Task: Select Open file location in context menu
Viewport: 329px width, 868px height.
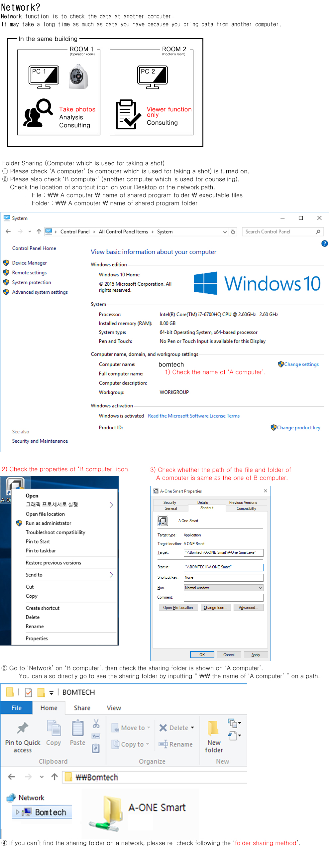Action: (45, 514)
